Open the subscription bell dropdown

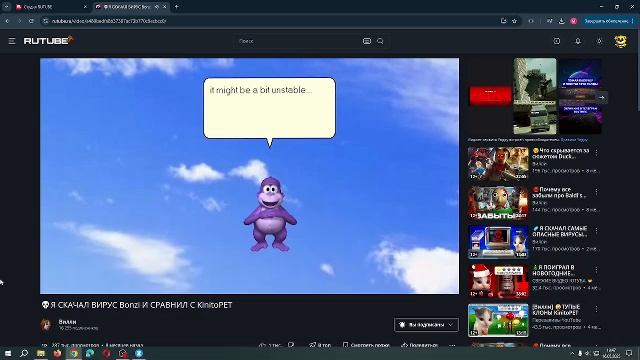[426, 325]
